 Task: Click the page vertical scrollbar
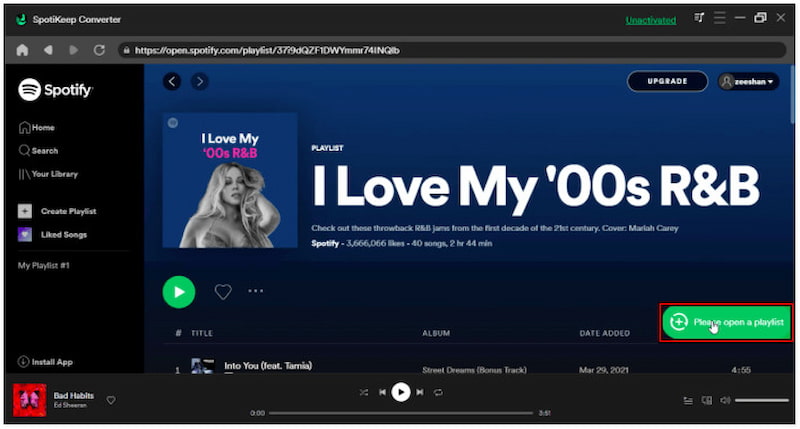point(792,94)
